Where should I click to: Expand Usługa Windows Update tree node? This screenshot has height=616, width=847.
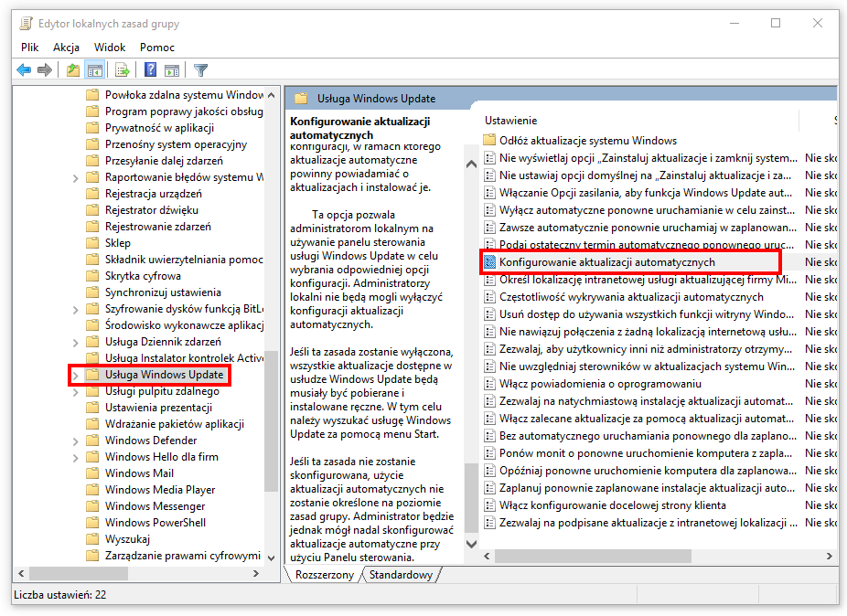click(76, 376)
